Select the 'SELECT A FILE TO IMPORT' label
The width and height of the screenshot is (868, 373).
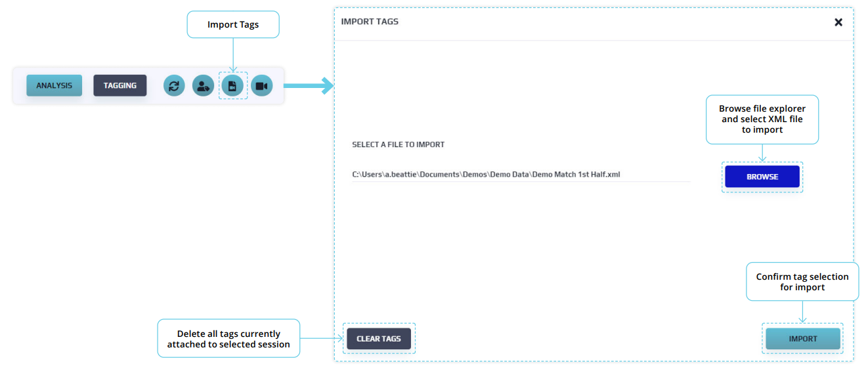coord(399,144)
